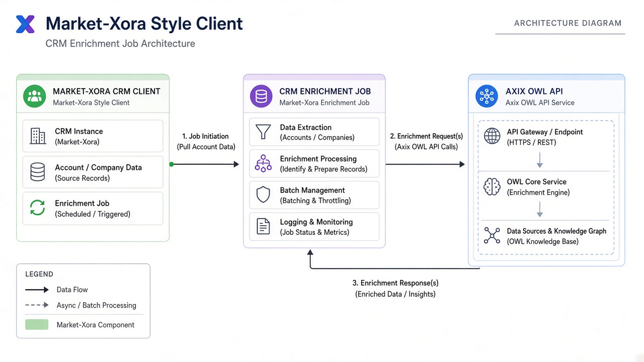Select the "(Enriched Data / Insights)" caption
Image resolution: width=644 pixels, height=362 pixels.
point(395,294)
